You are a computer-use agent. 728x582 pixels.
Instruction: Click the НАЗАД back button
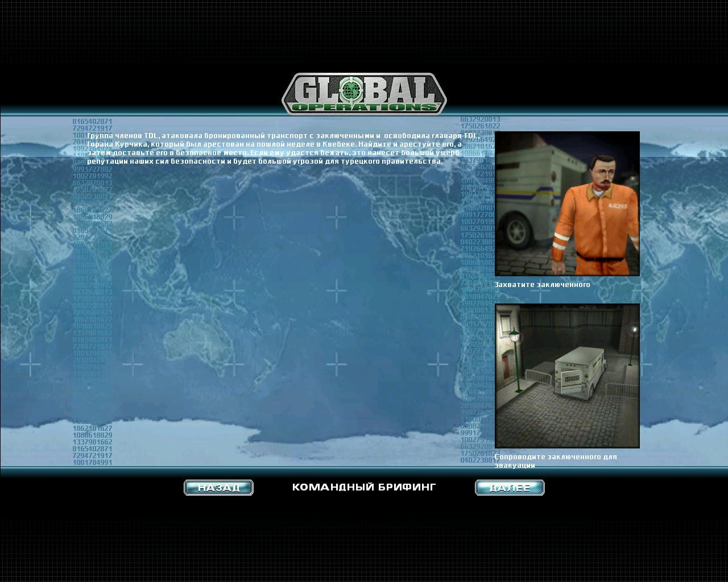click(218, 488)
